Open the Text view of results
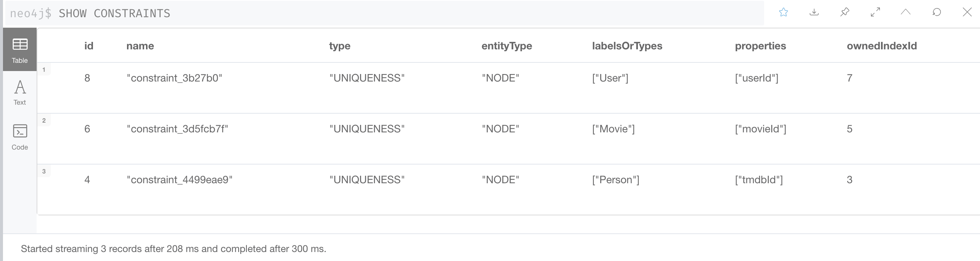This screenshot has height=261, width=980. pyautogui.click(x=19, y=92)
